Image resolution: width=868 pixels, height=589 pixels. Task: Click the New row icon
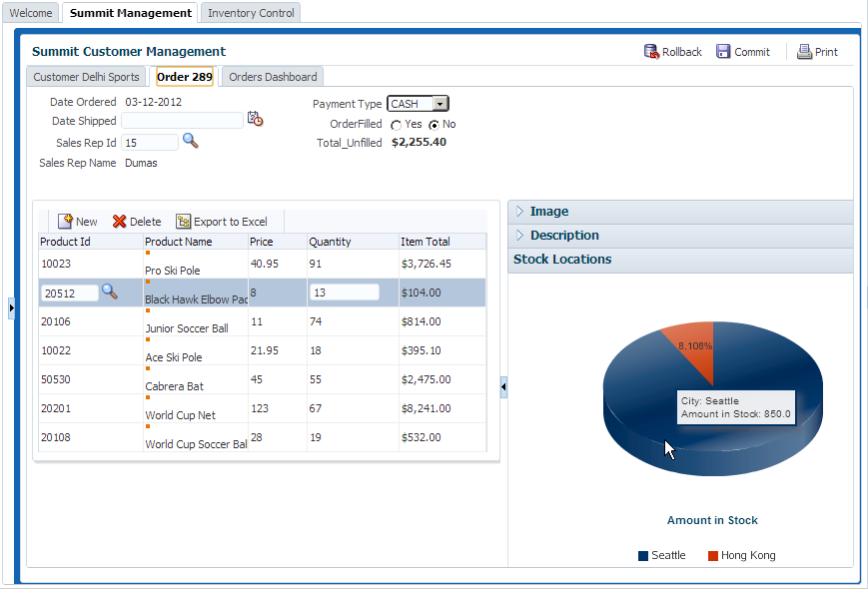click(x=65, y=222)
